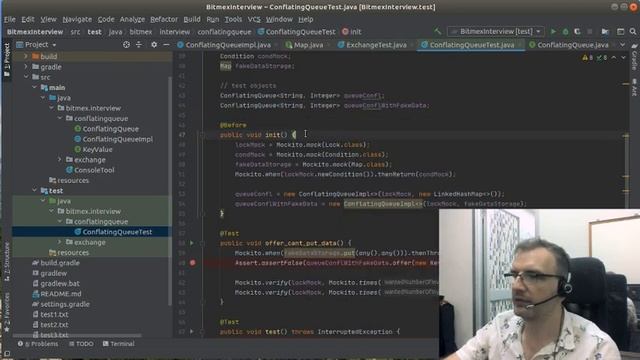Hide the Project panel with minus icon

pyautogui.click(x=166, y=44)
